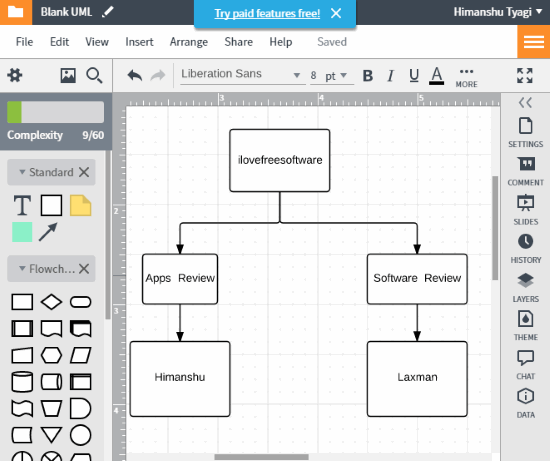550x461 pixels.
Task: Open the LAYERS panel
Action: click(525, 288)
